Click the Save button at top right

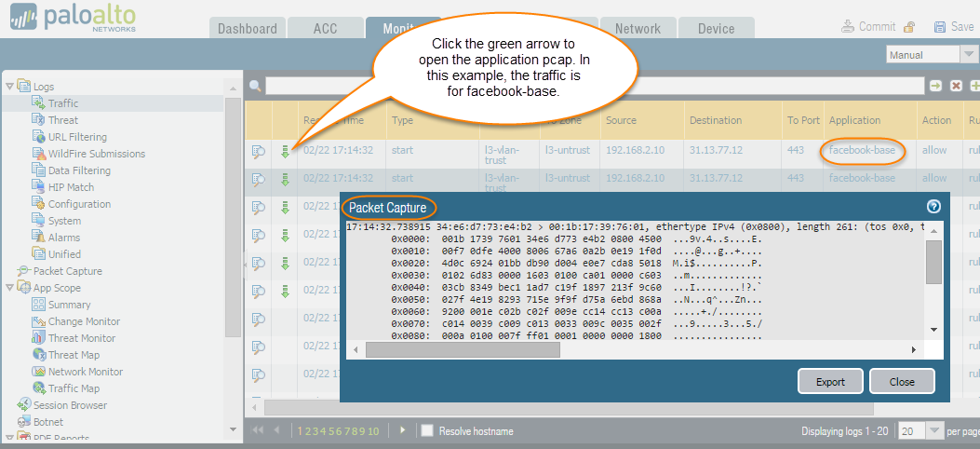point(954,26)
